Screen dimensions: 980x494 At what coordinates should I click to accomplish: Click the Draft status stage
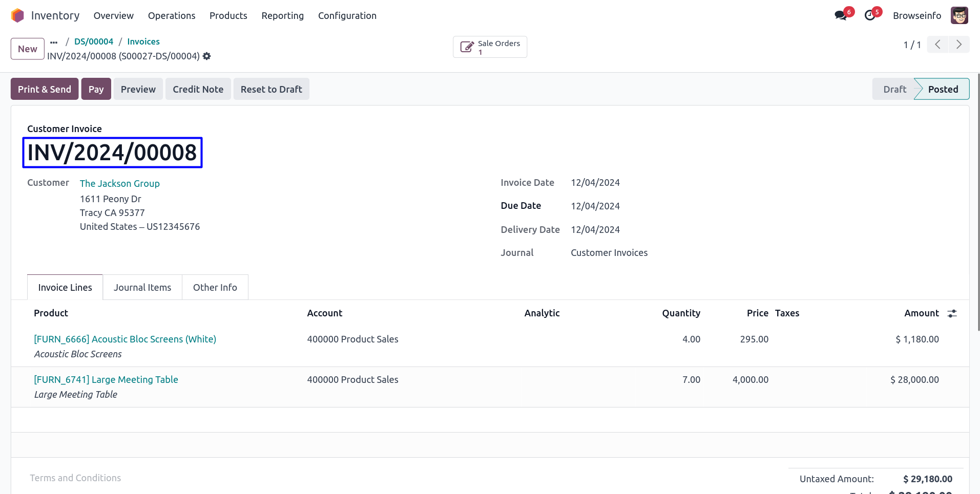click(x=894, y=89)
